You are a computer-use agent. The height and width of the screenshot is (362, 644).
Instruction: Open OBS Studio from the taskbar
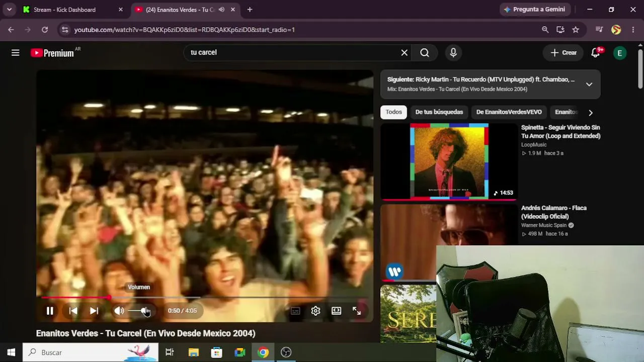coord(286,352)
